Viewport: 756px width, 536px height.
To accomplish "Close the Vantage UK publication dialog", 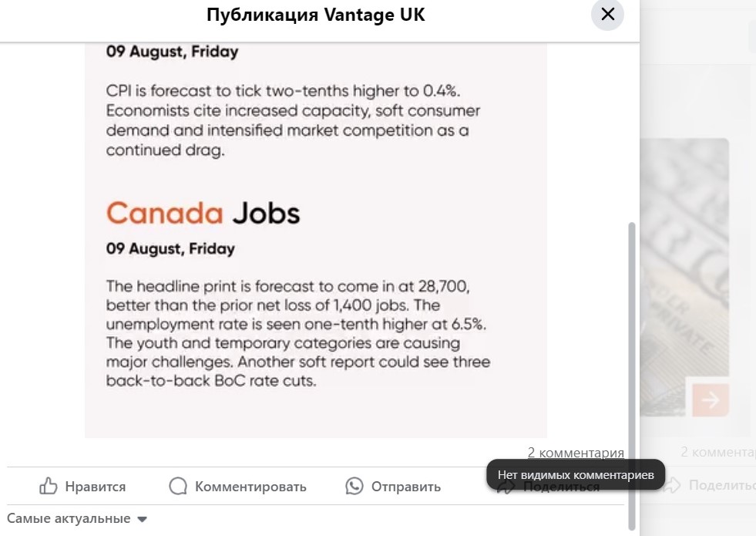I will click(607, 14).
